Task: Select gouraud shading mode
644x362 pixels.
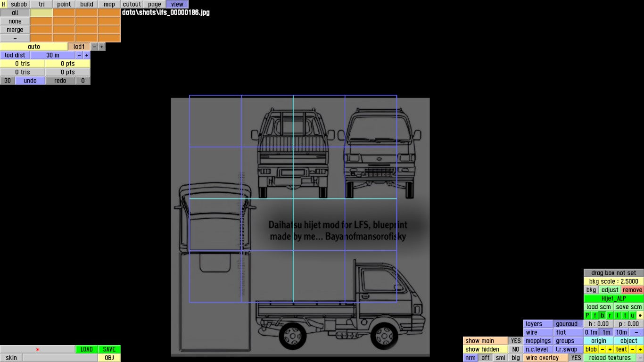Action: click(x=568, y=324)
